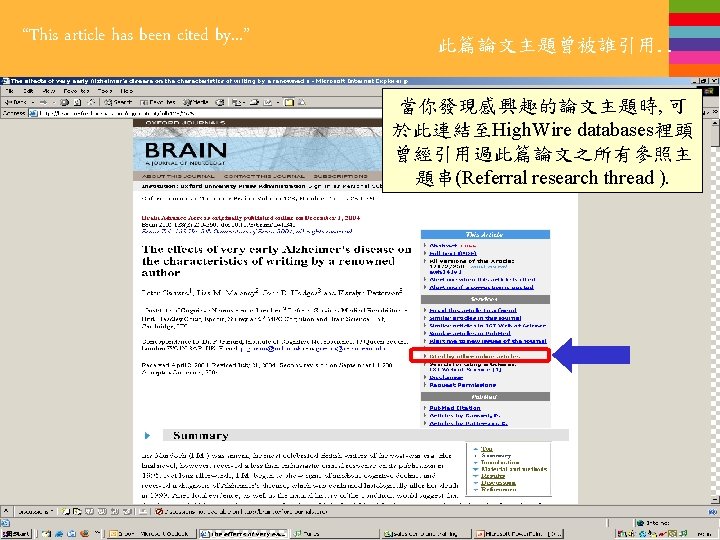
Task: Switch to the Microsoft Outlook taskbar button
Action: [152, 534]
